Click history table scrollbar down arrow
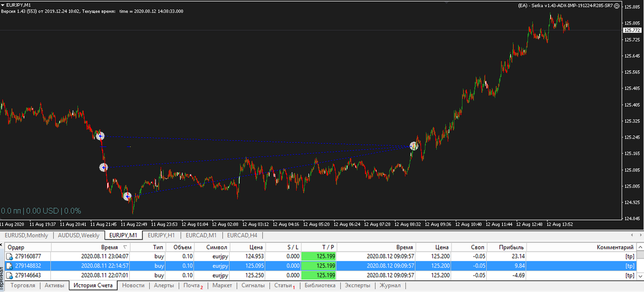Image resolution: width=644 pixels, height=292 pixels. (640, 275)
